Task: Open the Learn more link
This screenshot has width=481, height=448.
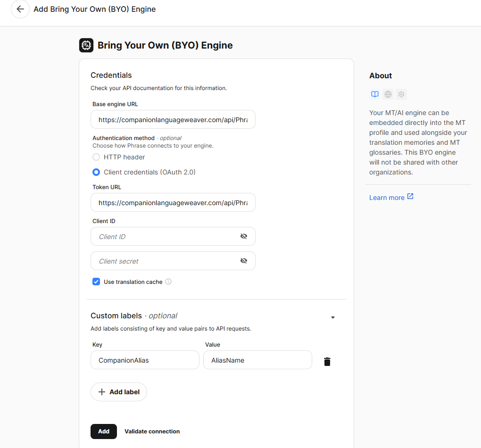Action: [x=387, y=198]
